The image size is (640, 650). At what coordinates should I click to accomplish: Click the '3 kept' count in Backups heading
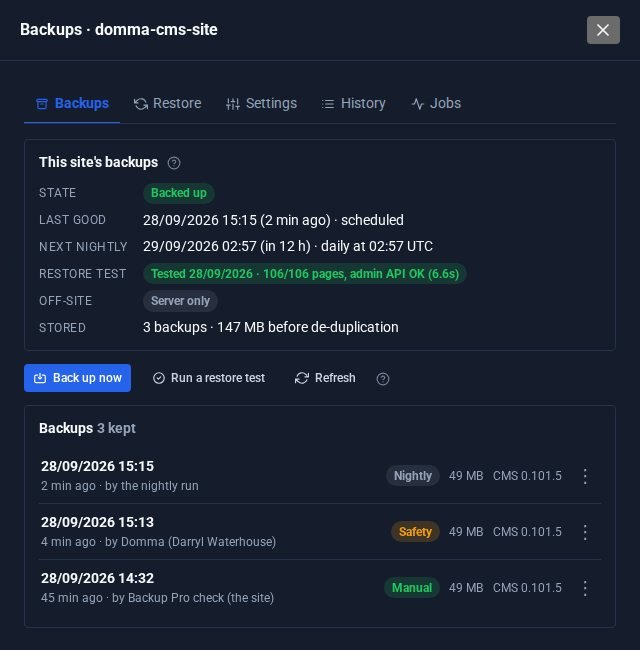pyautogui.click(x=116, y=428)
